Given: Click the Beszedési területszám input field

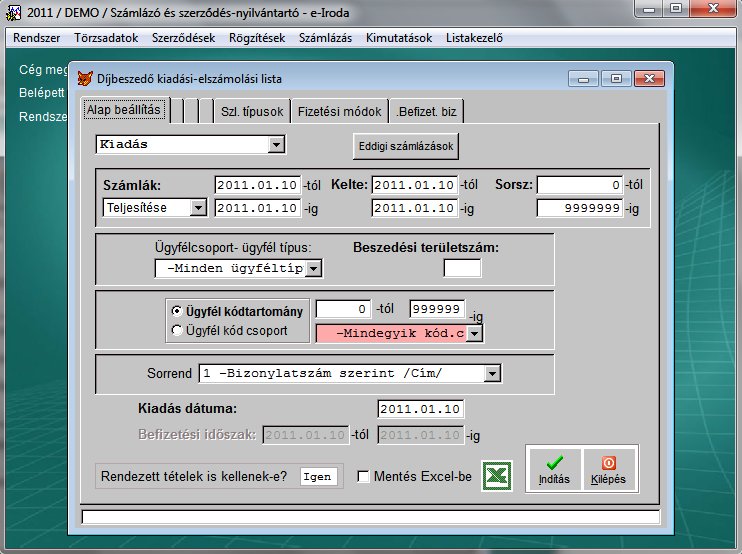Looking at the screenshot, I should pyautogui.click(x=462, y=267).
